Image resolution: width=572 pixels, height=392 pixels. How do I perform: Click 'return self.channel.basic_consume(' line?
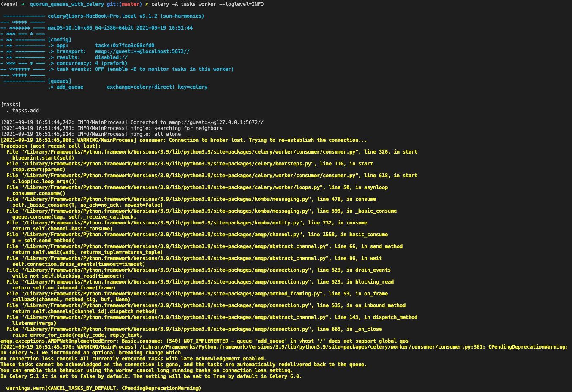63,229
